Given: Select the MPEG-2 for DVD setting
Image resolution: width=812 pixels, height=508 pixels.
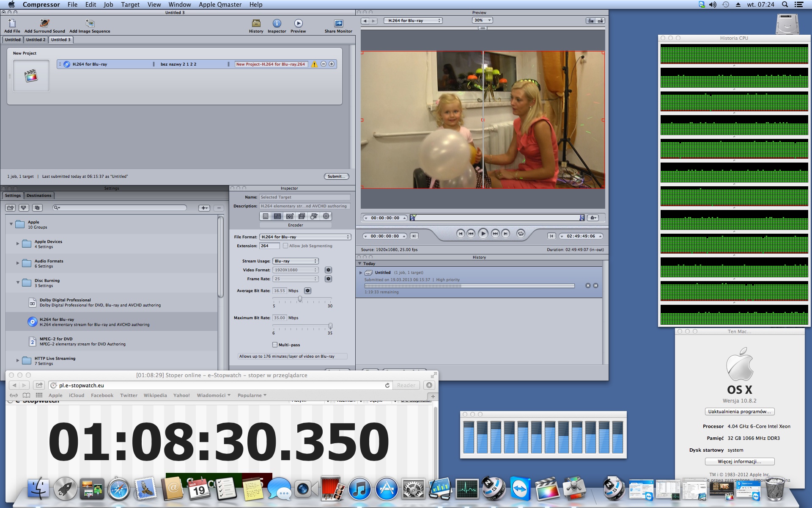Looking at the screenshot, I should [x=112, y=341].
